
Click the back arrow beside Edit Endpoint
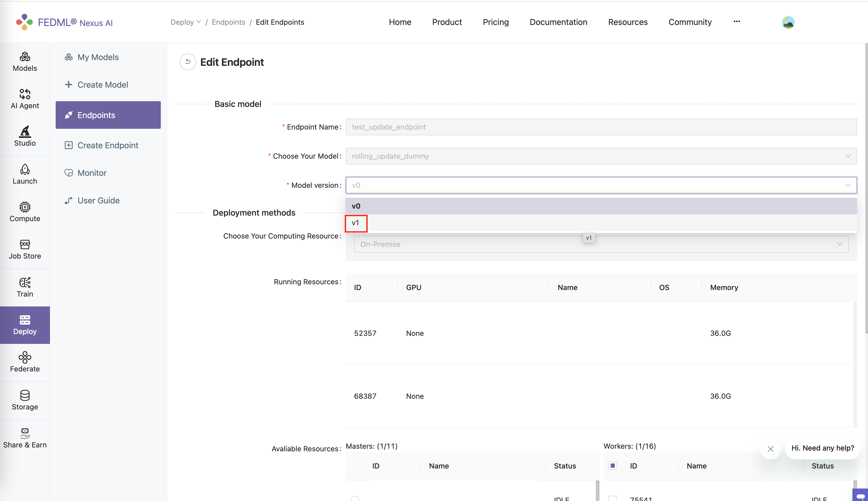click(x=188, y=62)
